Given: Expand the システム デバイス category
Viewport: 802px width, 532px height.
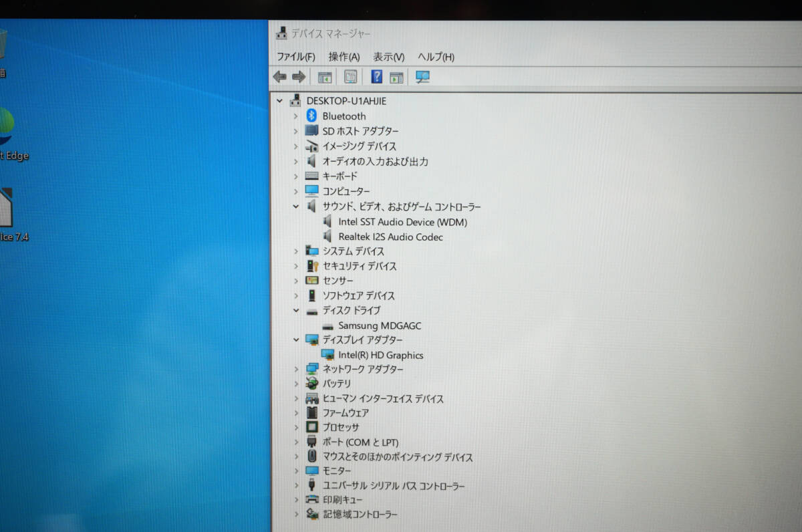Looking at the screenshot, I should [x=295, y=251].
